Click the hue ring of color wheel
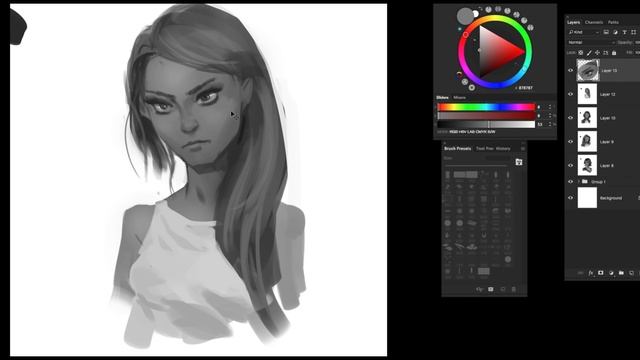The height and width of the screenshot is (360, 640). tap(495, 19)
